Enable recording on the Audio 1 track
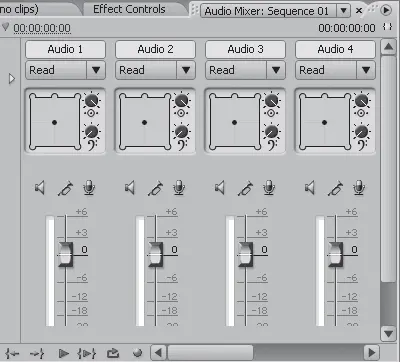400x362 pixels. coord(89,188)
